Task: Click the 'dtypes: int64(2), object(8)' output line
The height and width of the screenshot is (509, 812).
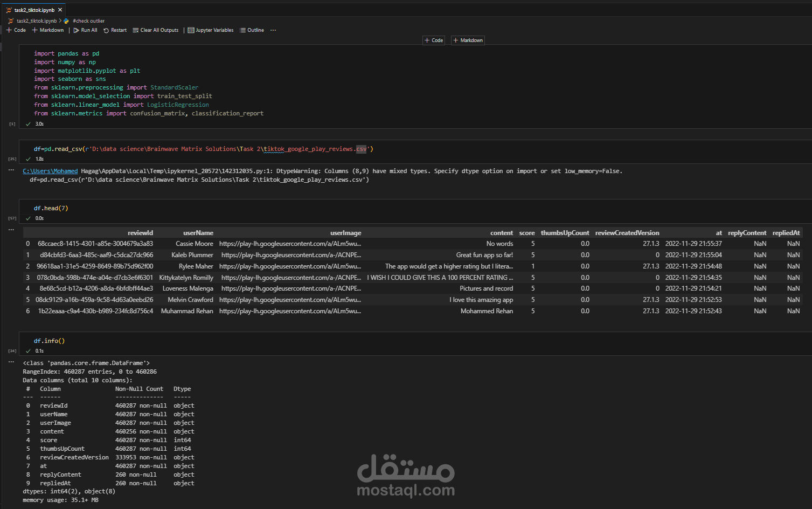Action: 69,492
